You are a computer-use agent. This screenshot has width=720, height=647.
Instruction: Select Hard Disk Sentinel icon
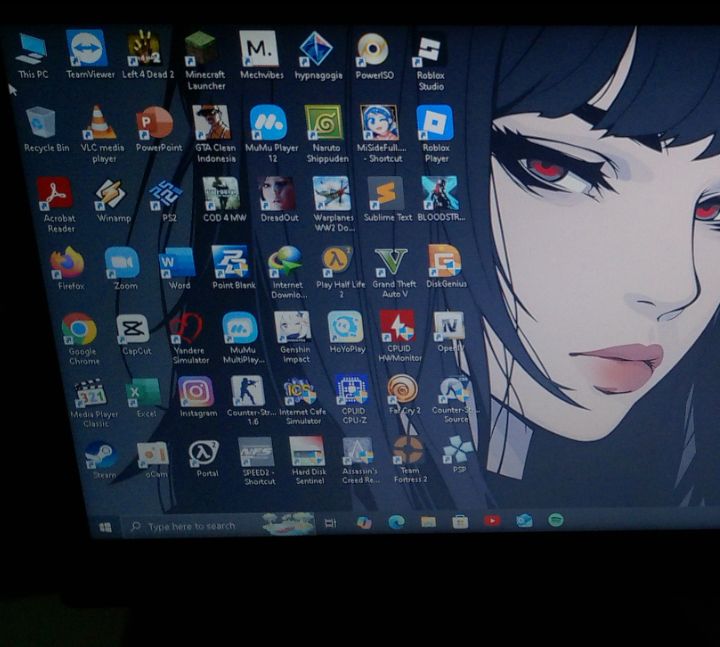(x=308, y=461)
